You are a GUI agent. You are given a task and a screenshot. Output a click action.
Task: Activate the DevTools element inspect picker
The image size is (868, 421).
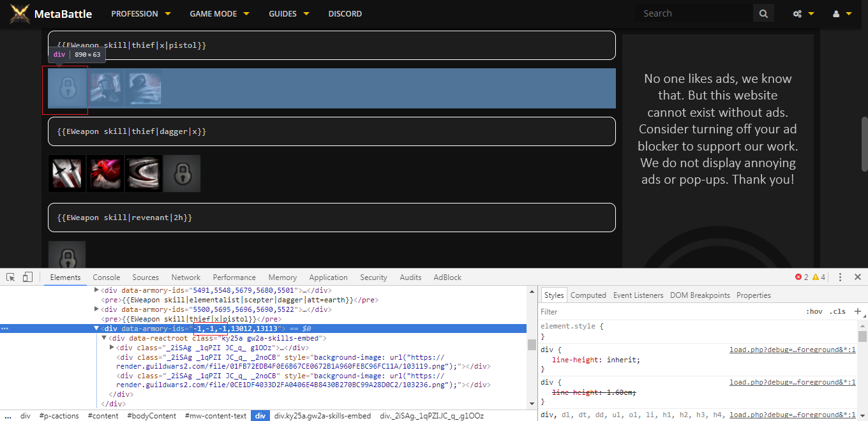pyautogui.click(x=11, y=277)
